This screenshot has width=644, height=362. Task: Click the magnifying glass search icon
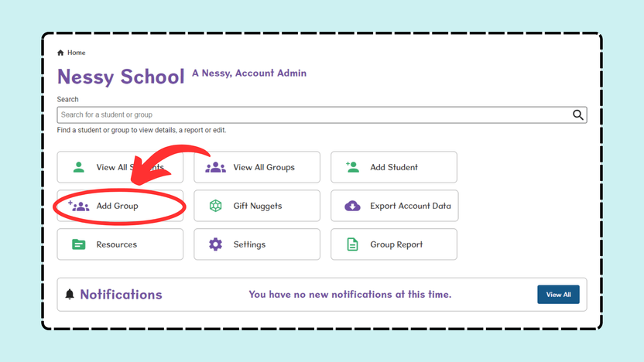(578, 115)
